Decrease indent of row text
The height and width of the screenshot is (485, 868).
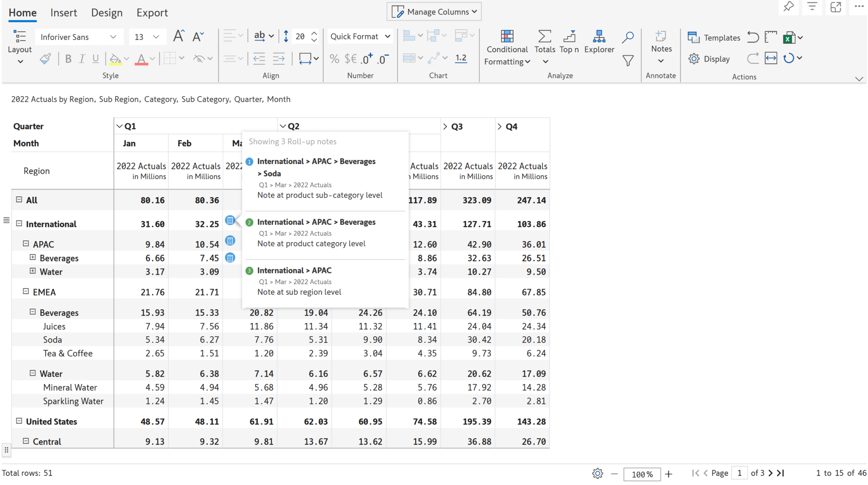(x=259, y=59)
